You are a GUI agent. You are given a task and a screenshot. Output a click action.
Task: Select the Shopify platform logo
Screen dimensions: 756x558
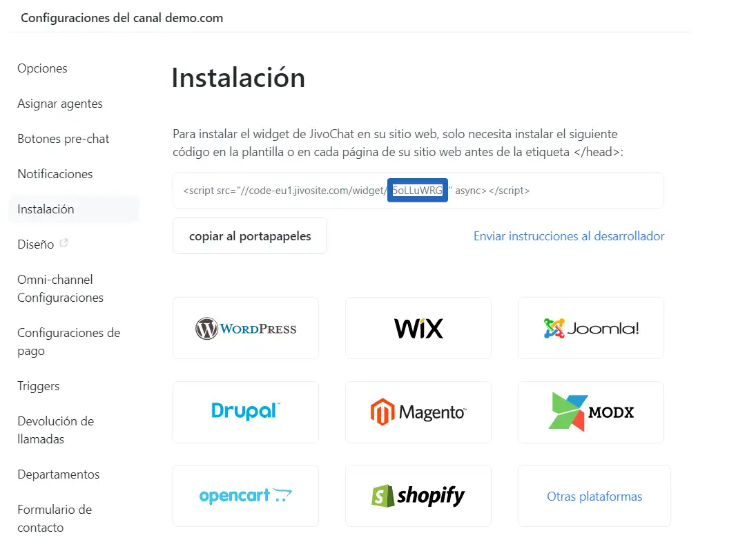418,496
